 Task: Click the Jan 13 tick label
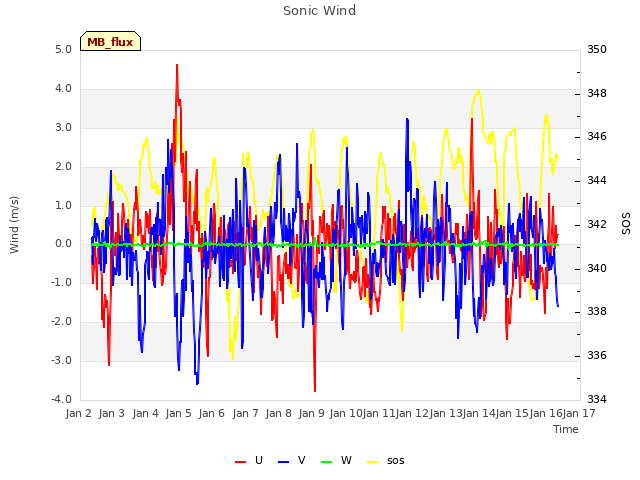(446, 413)
